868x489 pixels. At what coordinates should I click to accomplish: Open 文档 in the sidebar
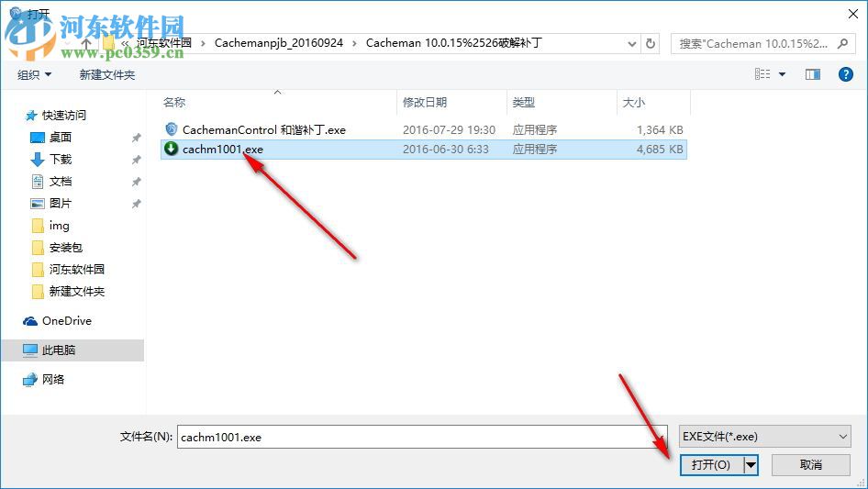pos(61,182)
